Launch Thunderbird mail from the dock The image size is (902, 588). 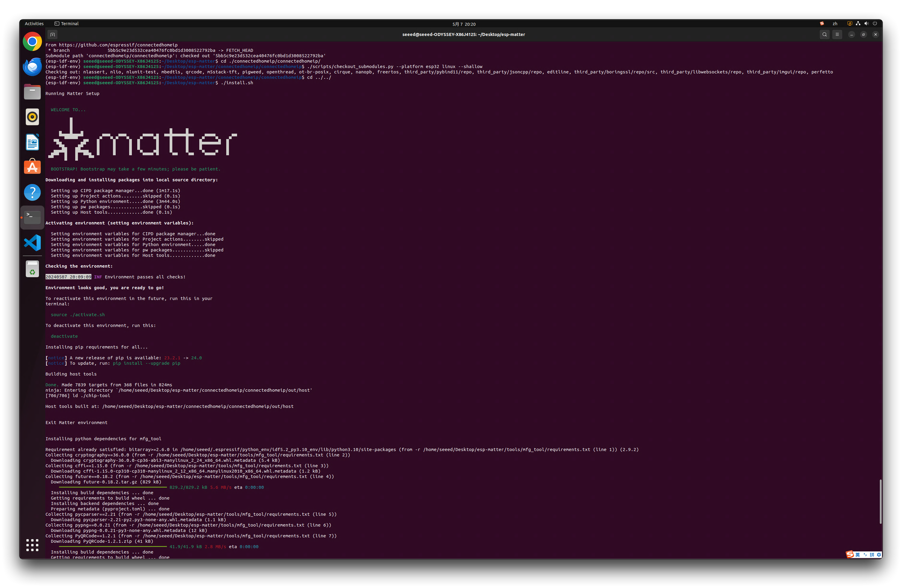[32, 67]
